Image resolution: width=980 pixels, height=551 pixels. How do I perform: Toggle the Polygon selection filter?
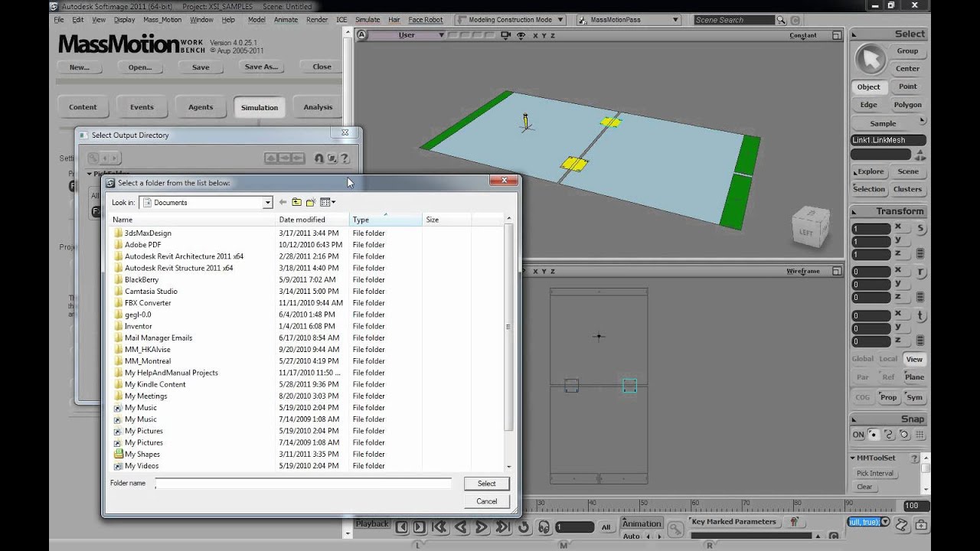(908, 105)
